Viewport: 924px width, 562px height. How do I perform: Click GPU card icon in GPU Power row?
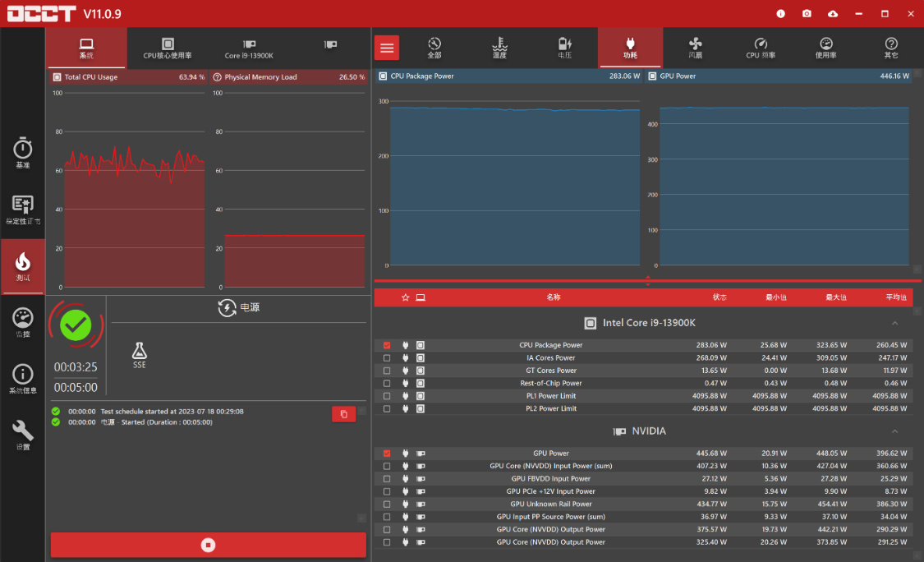pos(421,454)
